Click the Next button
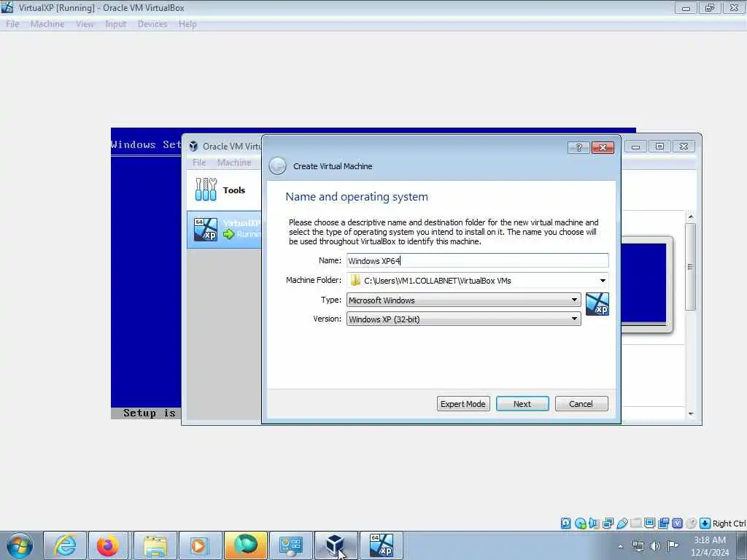This screenshot has width=747, height=560. (x=522, y=404)
